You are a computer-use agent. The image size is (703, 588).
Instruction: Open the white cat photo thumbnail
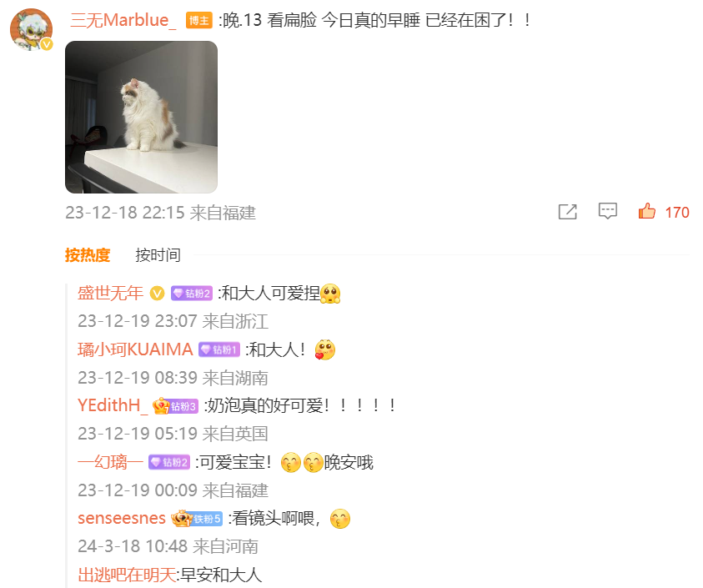pos(141,117)
